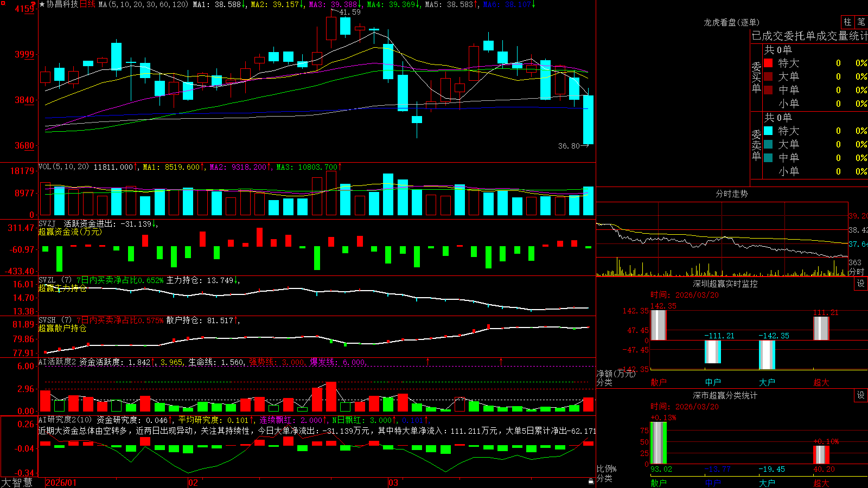
Task: Click 3840 price axis label
Action: [x=24, y=100]
